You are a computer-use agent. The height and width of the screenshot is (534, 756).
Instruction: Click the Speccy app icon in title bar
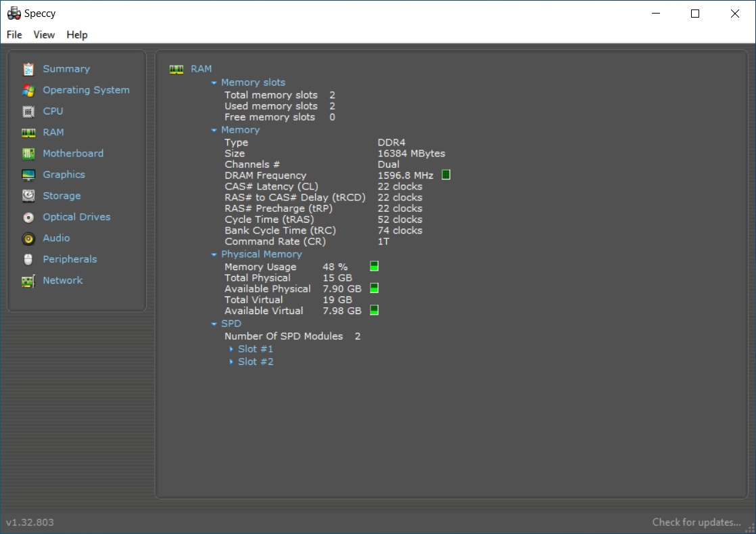14,13
